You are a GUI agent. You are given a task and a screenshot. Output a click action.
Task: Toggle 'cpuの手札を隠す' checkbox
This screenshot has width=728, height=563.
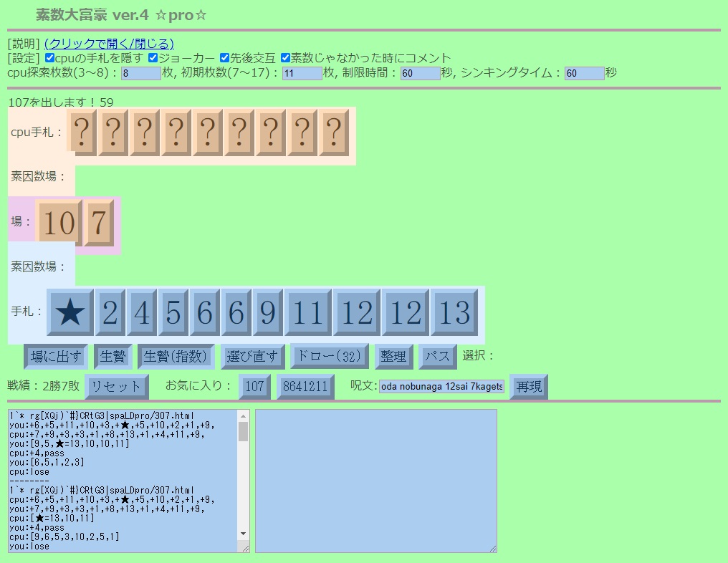pos(49,58)
